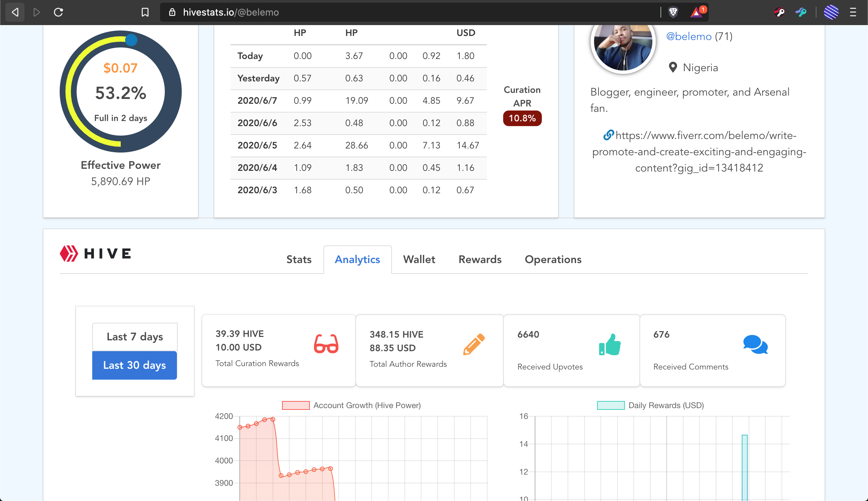Viewport: 868px width, 501px height.
Task: Click the green thumbs-up upvotes icon
Action: coord(610,344)
